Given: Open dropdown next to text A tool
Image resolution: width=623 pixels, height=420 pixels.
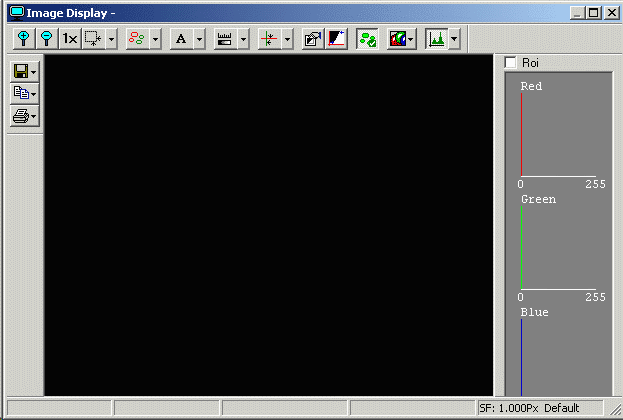Looking at the screenshot, I should 199,39.
